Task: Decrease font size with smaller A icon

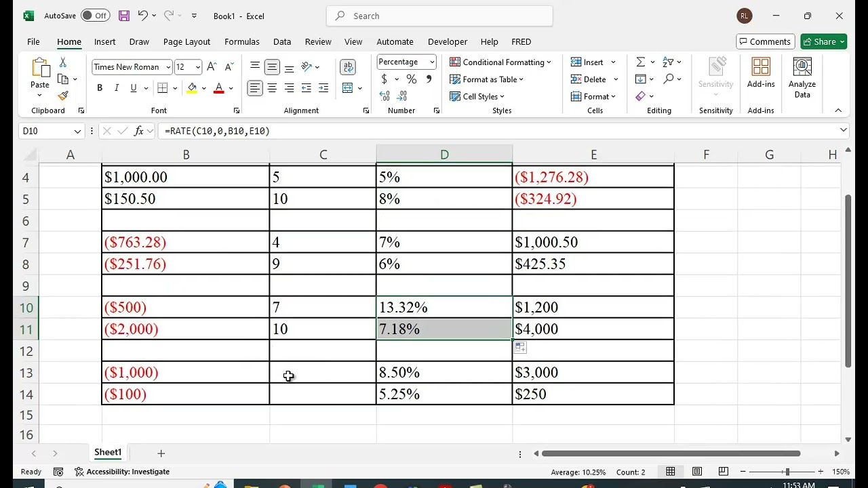Action: tap(229, 66)
